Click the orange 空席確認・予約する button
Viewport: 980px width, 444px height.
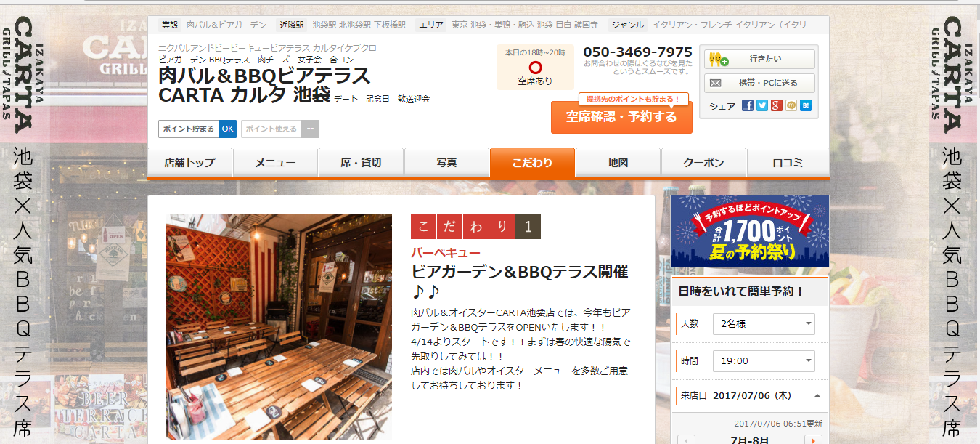coord(621,117)
